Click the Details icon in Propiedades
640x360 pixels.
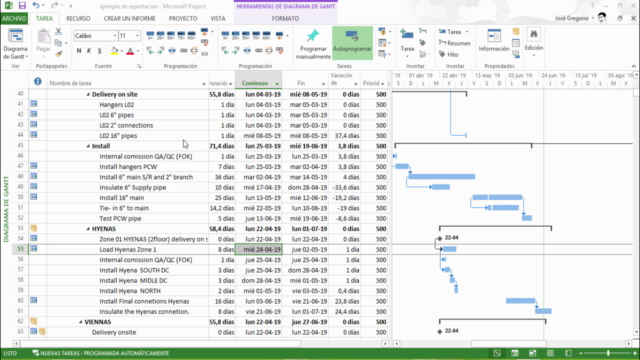coord(516,43)
